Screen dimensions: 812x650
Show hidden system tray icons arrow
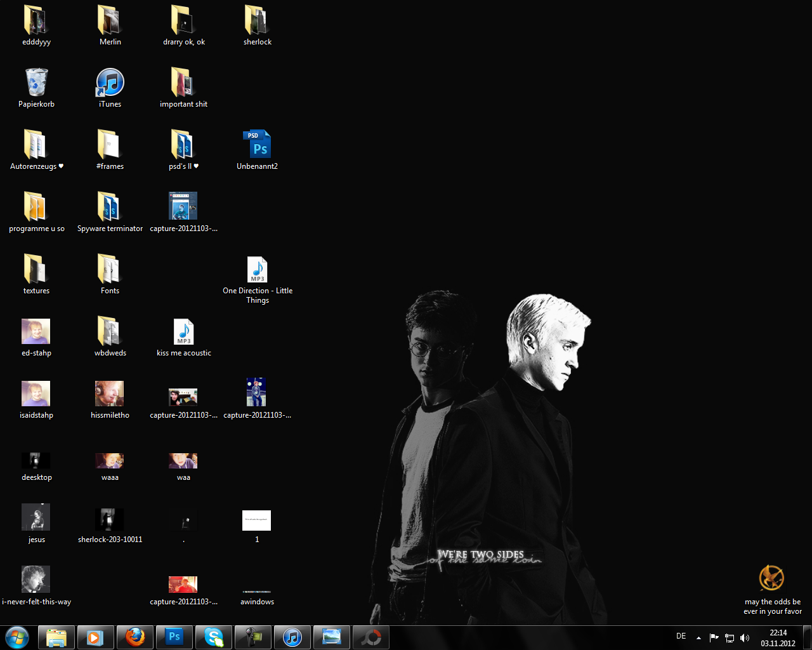click(x=698, y=638)
